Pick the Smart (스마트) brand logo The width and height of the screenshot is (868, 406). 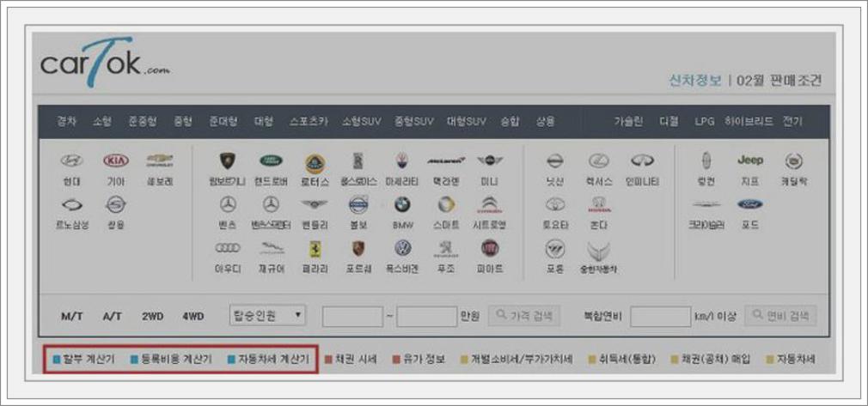pyautogui.click(x=446, y=204)
